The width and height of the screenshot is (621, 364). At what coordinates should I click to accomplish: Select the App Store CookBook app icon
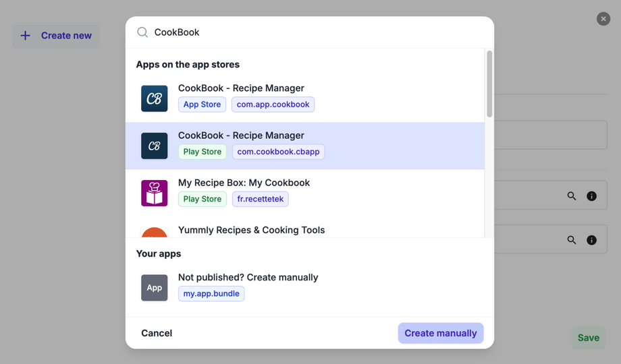pyautogui.click(x=154, y=98)
